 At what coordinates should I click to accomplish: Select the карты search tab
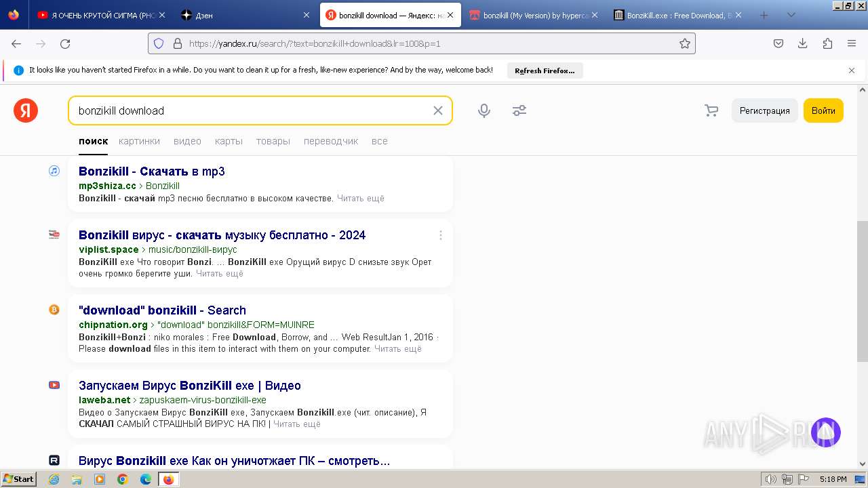[229, 141]
